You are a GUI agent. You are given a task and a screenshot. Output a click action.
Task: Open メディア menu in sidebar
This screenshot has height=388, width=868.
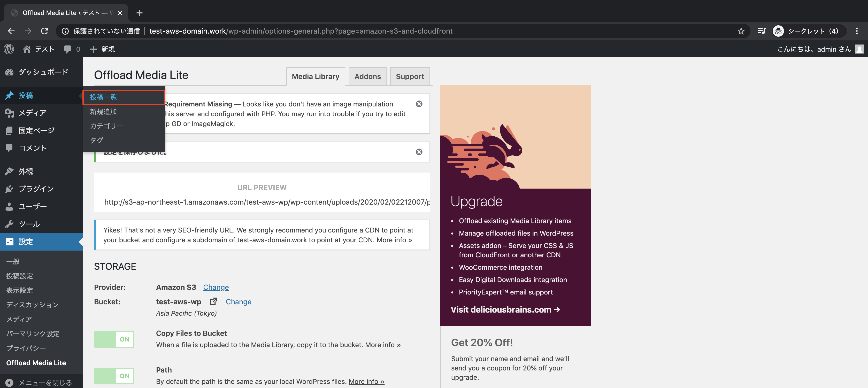coord(32,113)
